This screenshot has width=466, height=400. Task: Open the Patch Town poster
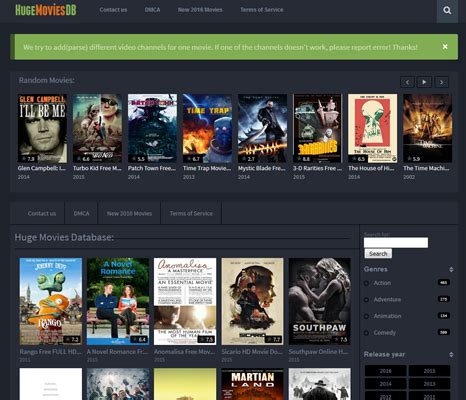152,128
